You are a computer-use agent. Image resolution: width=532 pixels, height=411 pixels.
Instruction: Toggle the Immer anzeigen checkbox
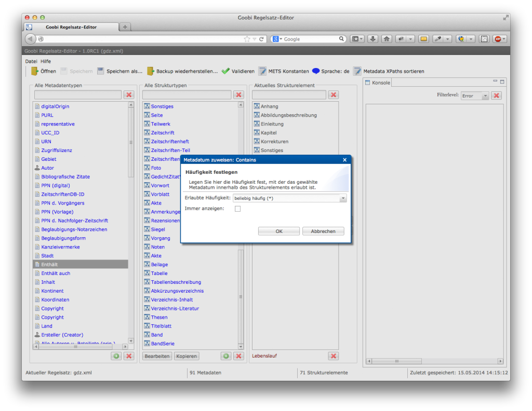point(238,209)
